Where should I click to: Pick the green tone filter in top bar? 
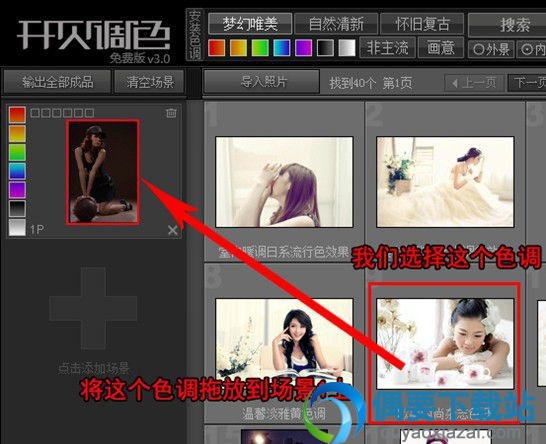[x=260, y=47]
